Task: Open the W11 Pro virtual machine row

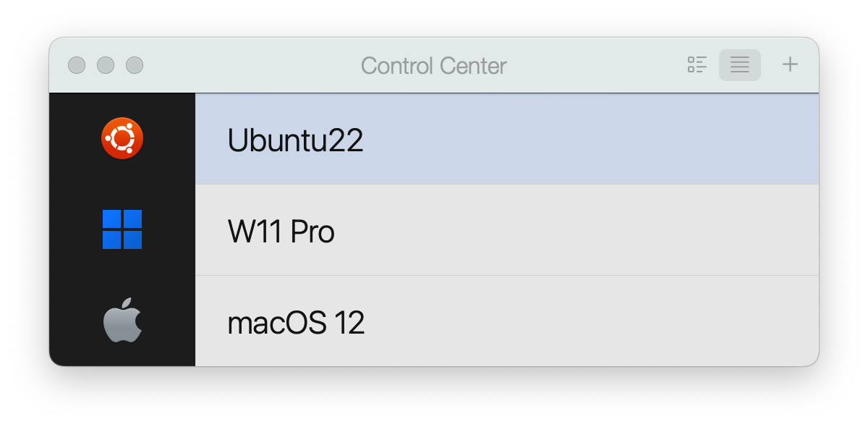Action: click(x=506, y=229)
